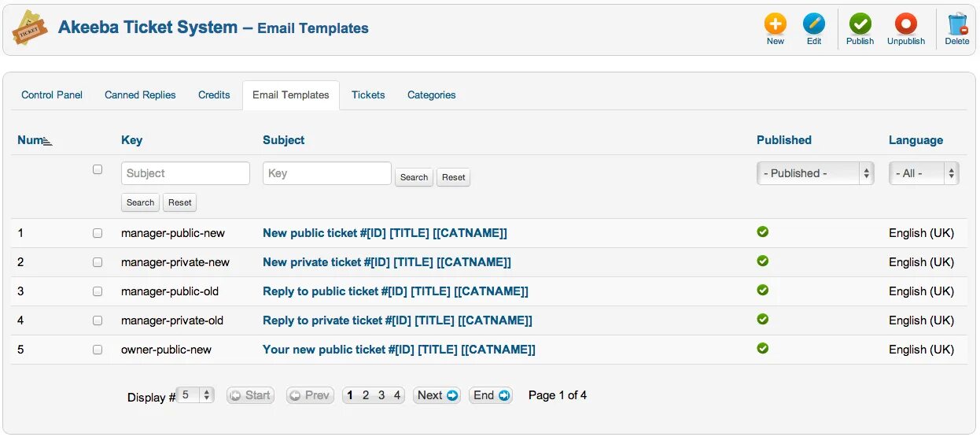Click the Edit pencil toolbar icon

coord(814,24)
